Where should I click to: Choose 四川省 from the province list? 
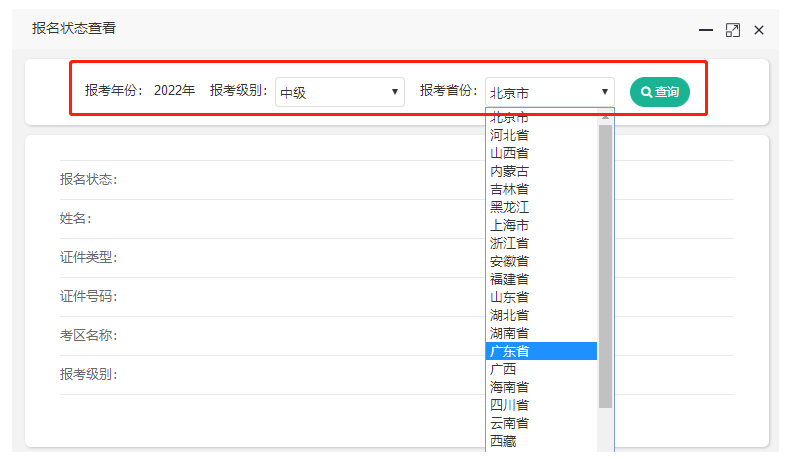click(509, 405)
